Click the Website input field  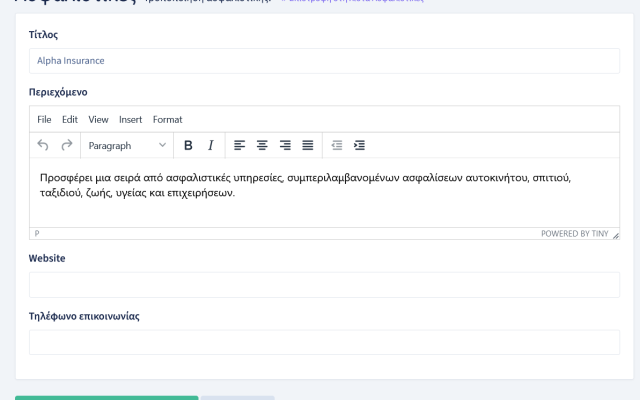324,285
